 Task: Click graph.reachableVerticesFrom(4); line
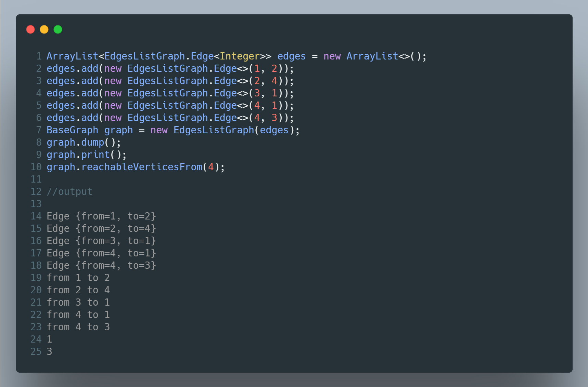[x=136, y=167]
